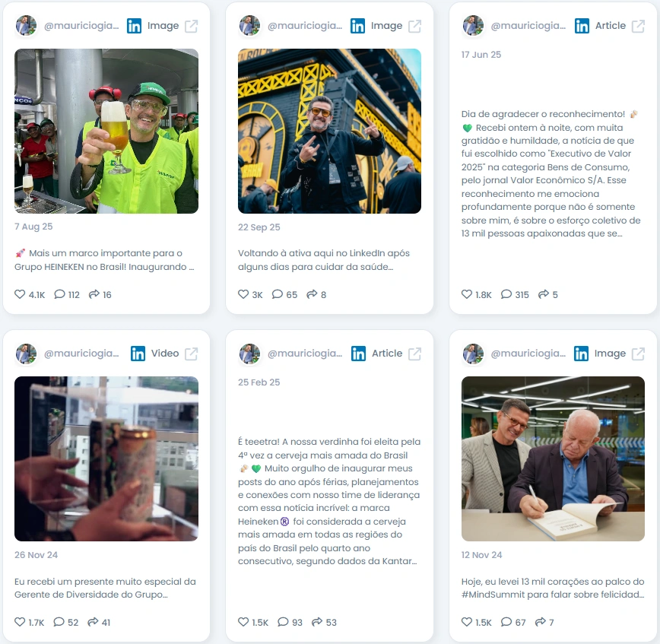660x644 pixels.
Task: Click @mauriciogia... handle on 22 Sep post
Action: pyautogui.click(x=305, y=26)
